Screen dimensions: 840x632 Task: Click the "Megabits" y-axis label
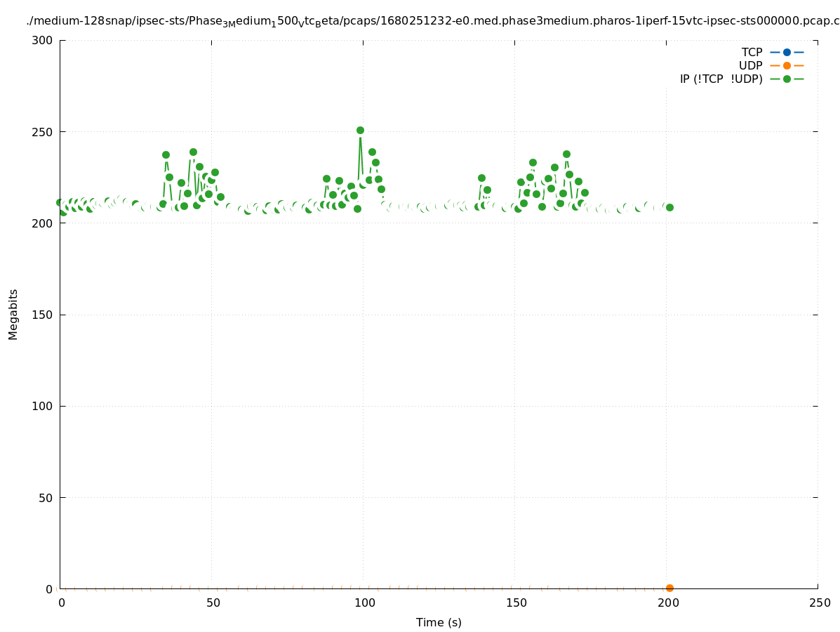[x=13, y=314]
